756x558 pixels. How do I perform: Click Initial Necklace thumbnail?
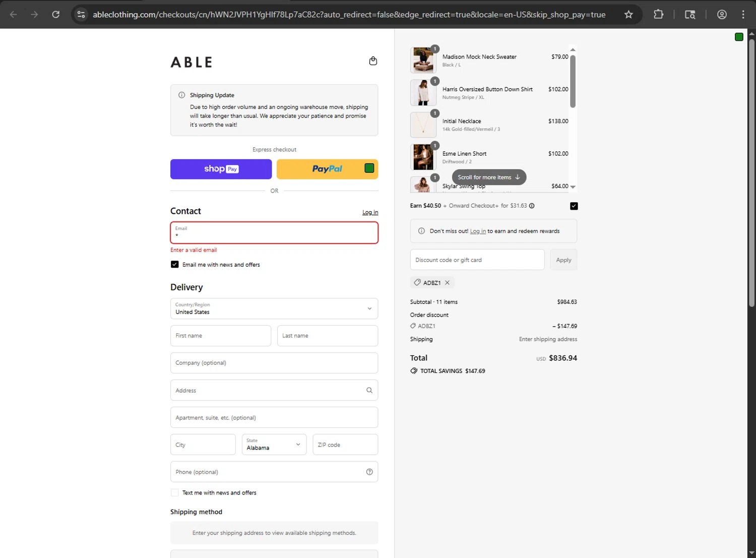(423, 125)
